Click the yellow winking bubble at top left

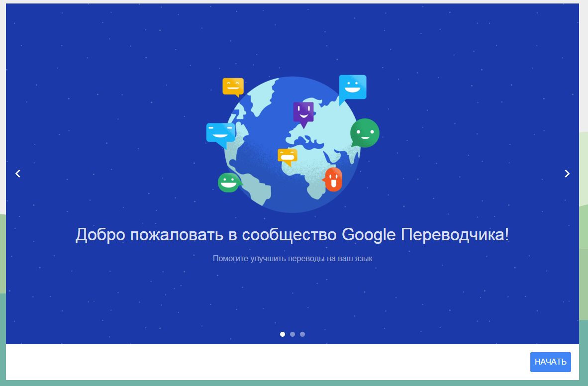pos(233,86)
